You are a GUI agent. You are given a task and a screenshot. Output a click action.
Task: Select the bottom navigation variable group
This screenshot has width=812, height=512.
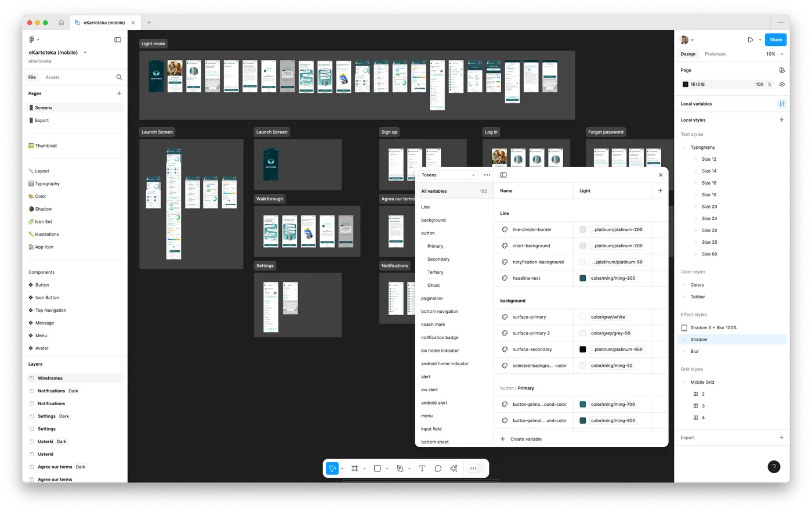pos(440,312)
